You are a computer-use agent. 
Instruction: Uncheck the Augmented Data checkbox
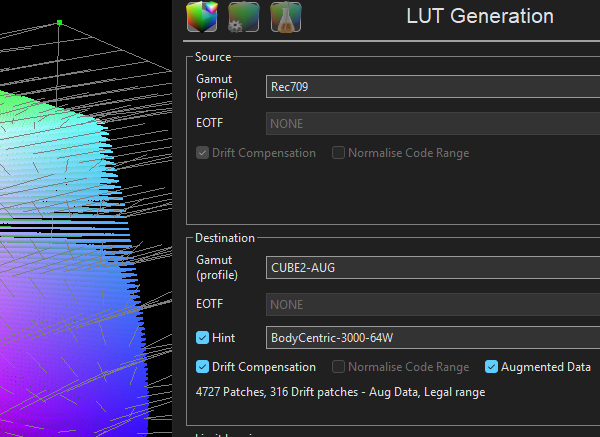pos(492,367)
